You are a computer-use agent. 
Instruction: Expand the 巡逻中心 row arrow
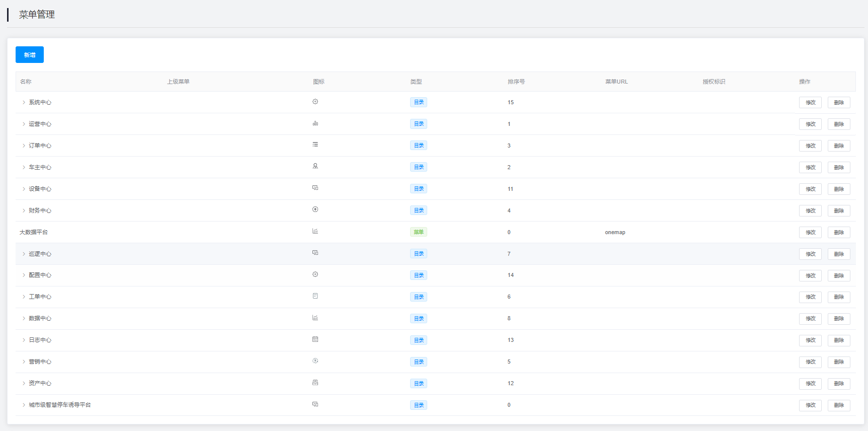click(24, 254)
